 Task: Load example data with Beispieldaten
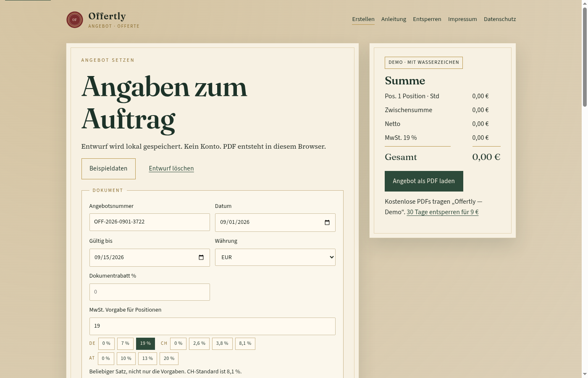108,169
